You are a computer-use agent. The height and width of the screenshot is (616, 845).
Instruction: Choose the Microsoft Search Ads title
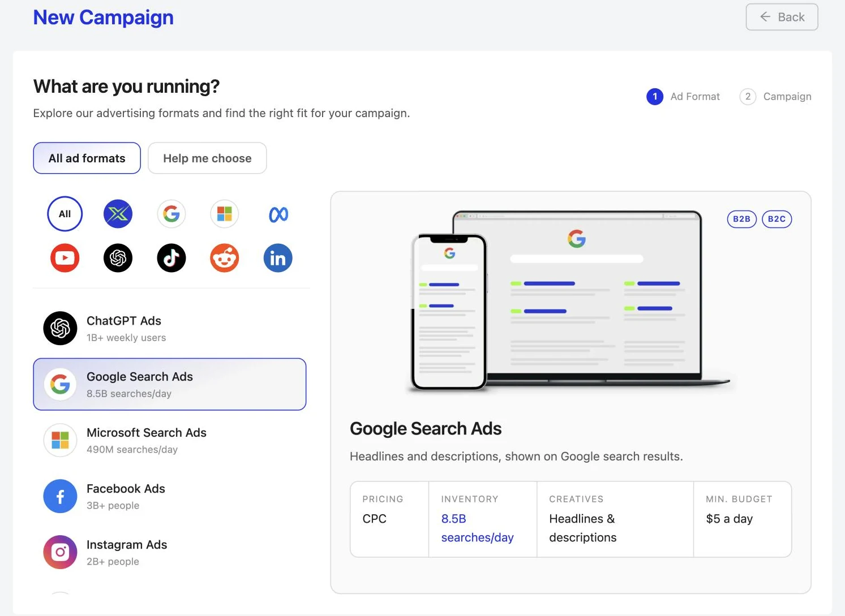[147, 433]
